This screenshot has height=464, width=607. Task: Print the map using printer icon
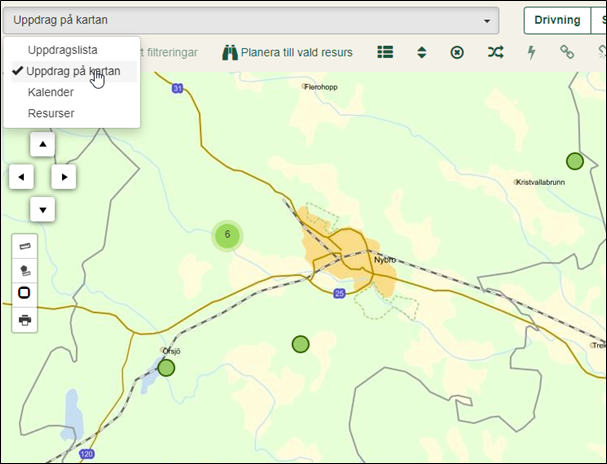coord(25,320)
